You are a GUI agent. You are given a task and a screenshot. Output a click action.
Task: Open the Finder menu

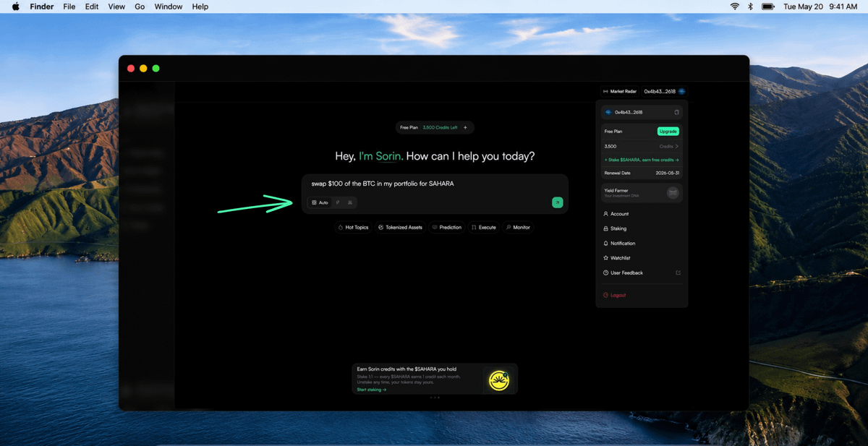(x=42, y=7)
